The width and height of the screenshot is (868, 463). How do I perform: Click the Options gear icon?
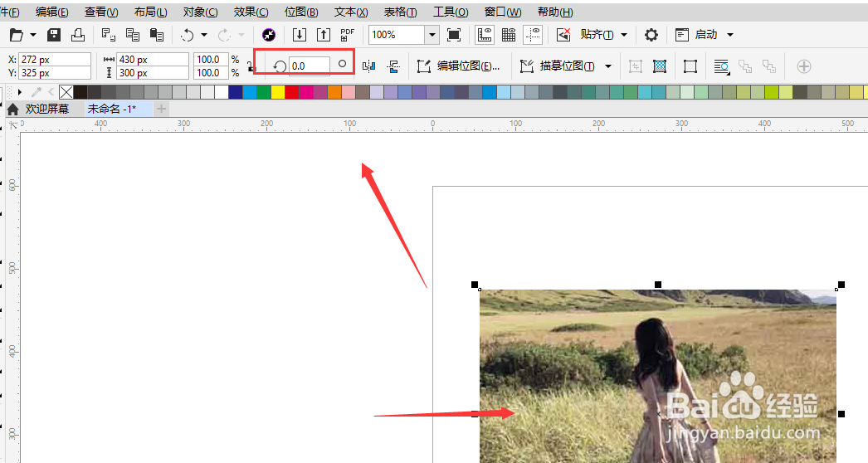(651, 35)
